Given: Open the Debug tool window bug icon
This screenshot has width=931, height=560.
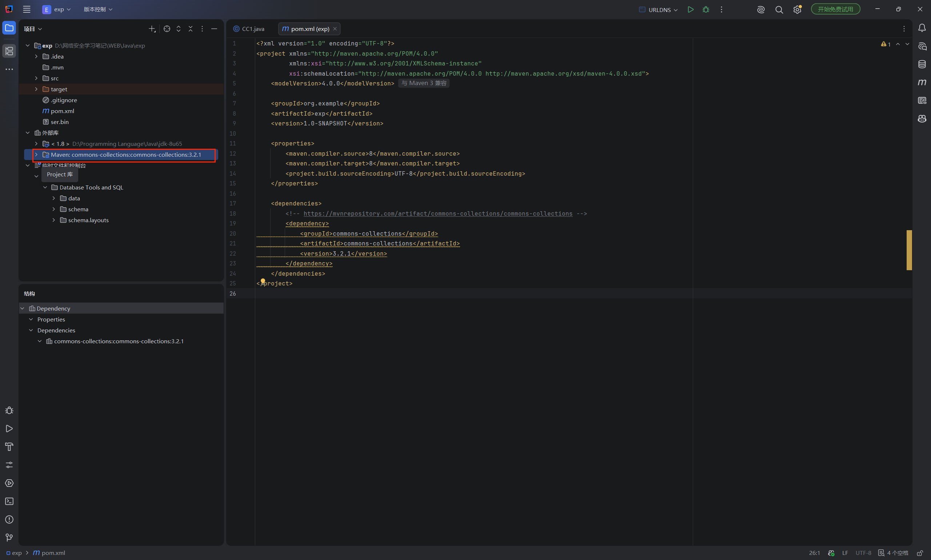Looking at the screenshot, I should point(9,411).
